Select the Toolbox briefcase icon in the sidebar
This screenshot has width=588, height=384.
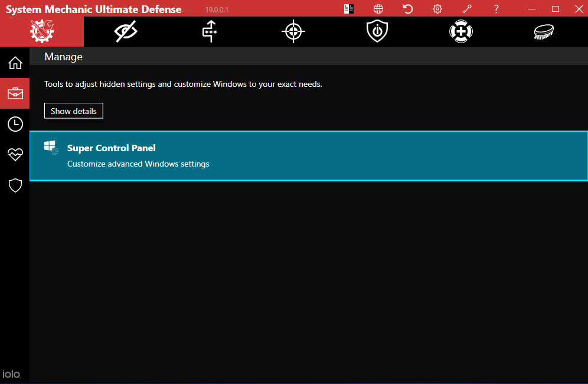(x=15, y=93)
